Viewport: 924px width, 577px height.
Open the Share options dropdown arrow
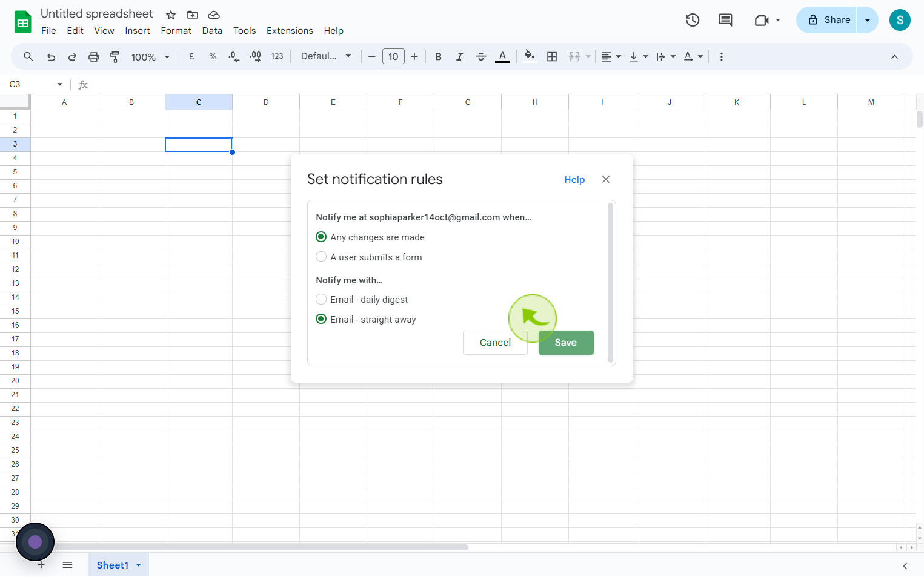[868, 20]
